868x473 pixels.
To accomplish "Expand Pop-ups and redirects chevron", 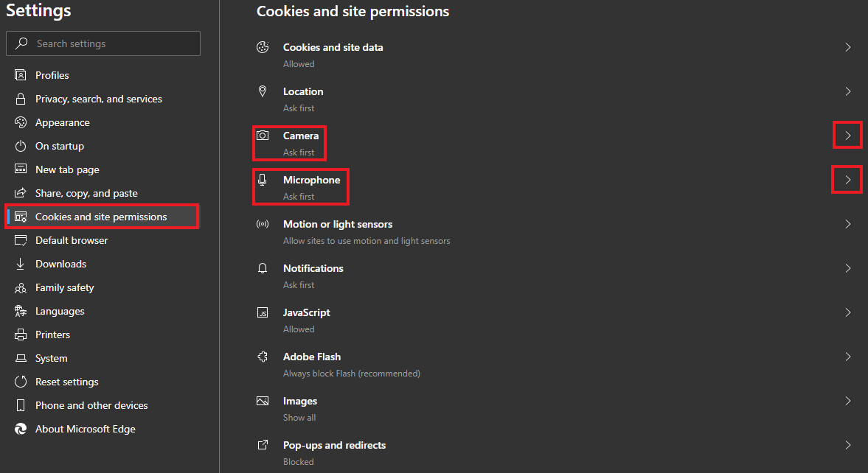I will (847, 445).
